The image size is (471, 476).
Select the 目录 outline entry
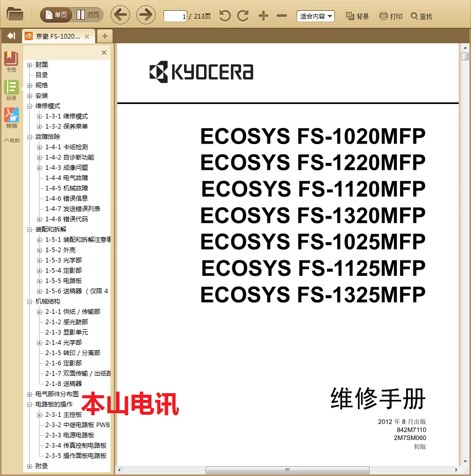pos(42,75)
